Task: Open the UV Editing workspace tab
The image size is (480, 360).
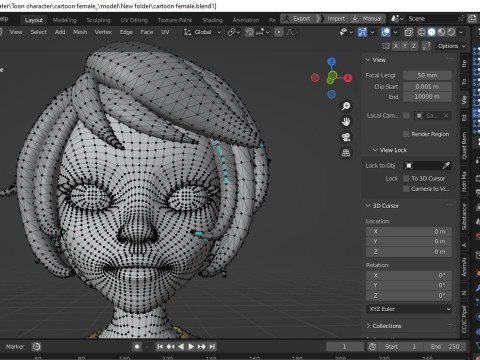Action: [134, 20]
